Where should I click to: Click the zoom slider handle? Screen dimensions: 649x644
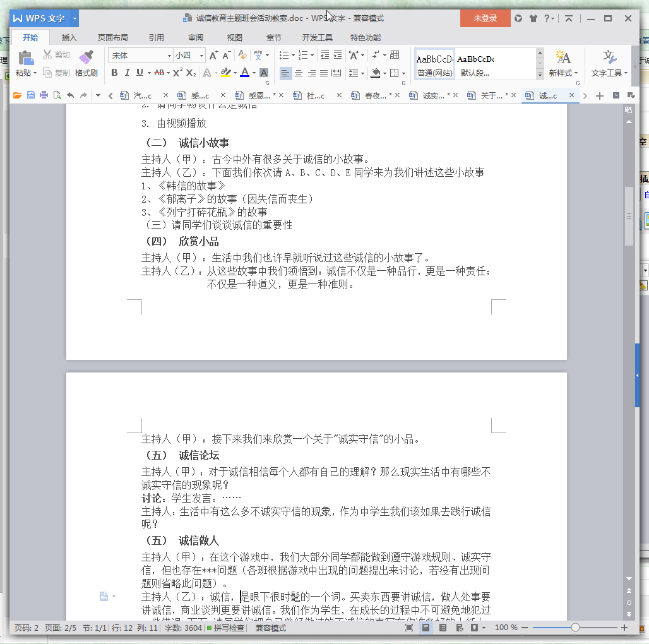(575, 628)
